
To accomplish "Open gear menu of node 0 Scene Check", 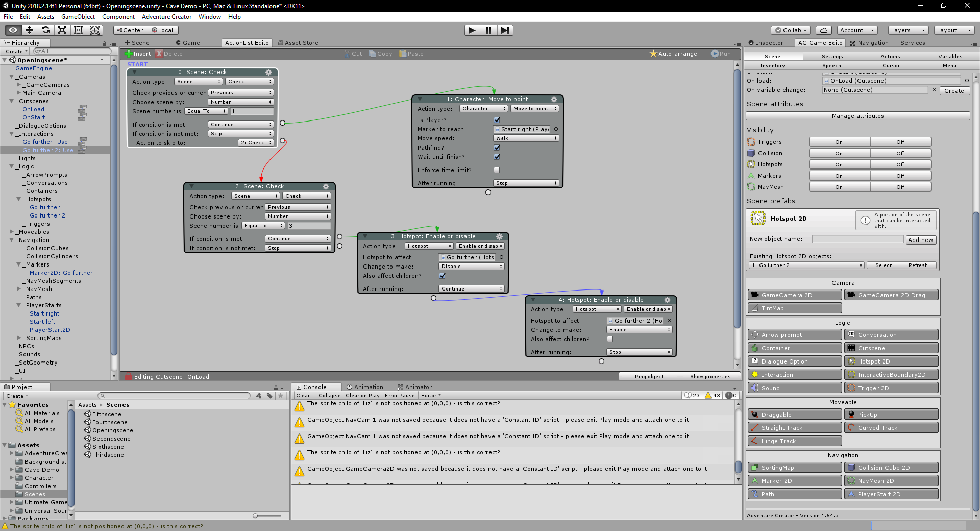I will point(269,72).
